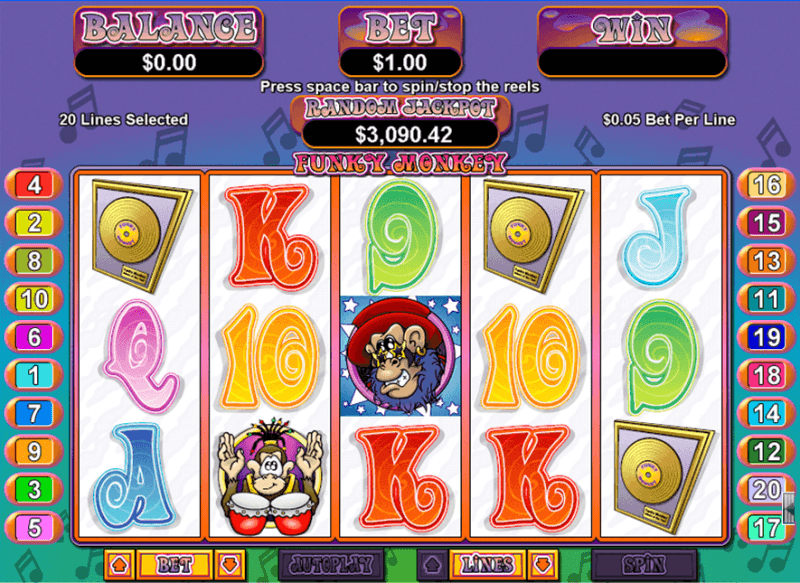Increase bet with the up arrow
This screenshot has width=800, height=583.
point(119,565)
